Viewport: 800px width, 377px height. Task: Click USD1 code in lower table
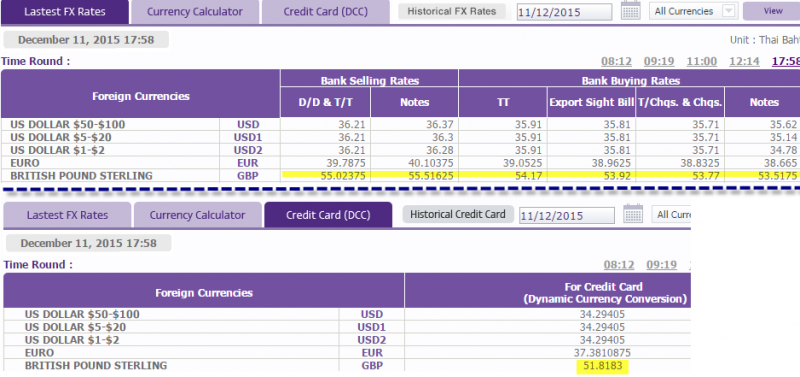[x=372, y=327]
